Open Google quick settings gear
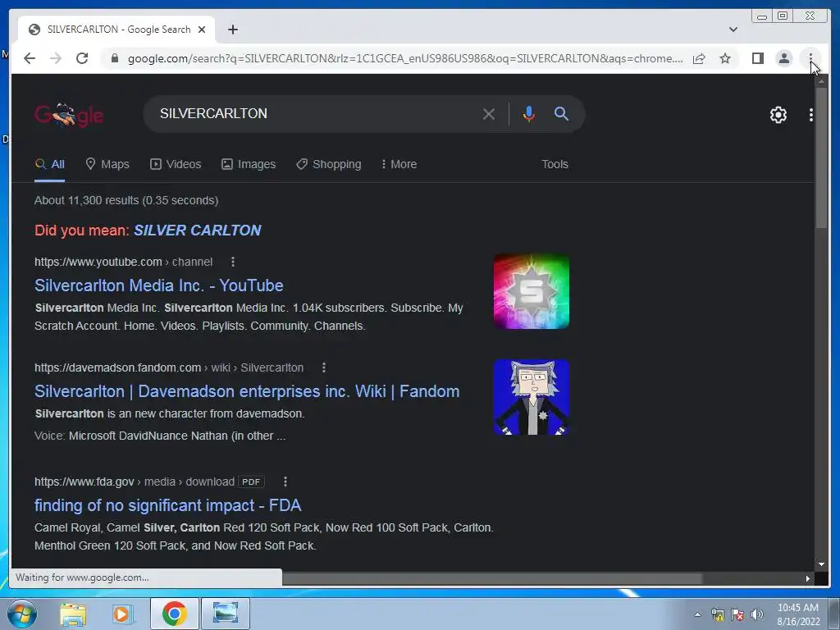Viewport: 840px width, 630px height. pyautogui.click(x=778, y=115)
